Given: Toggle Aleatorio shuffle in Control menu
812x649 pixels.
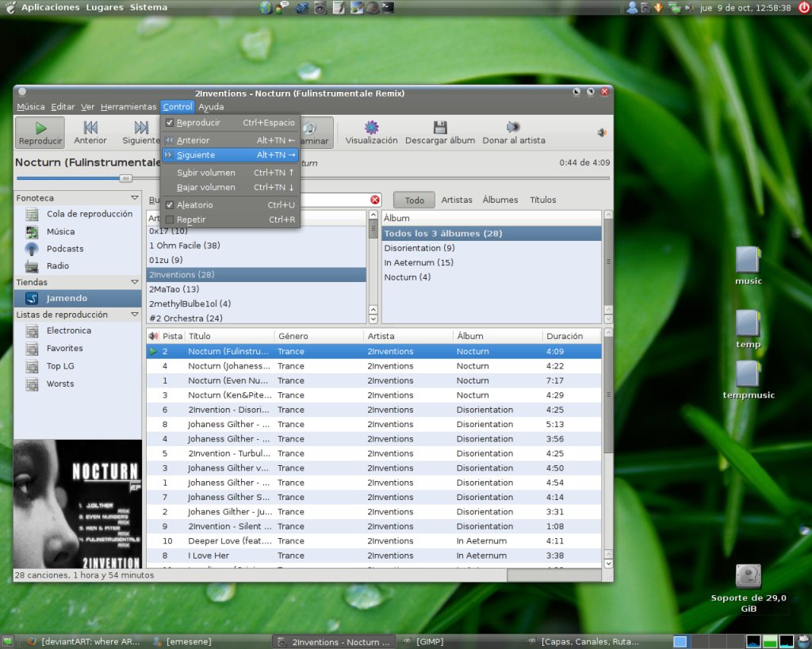Looking at the screenshot, I should [x=170, y=205].
